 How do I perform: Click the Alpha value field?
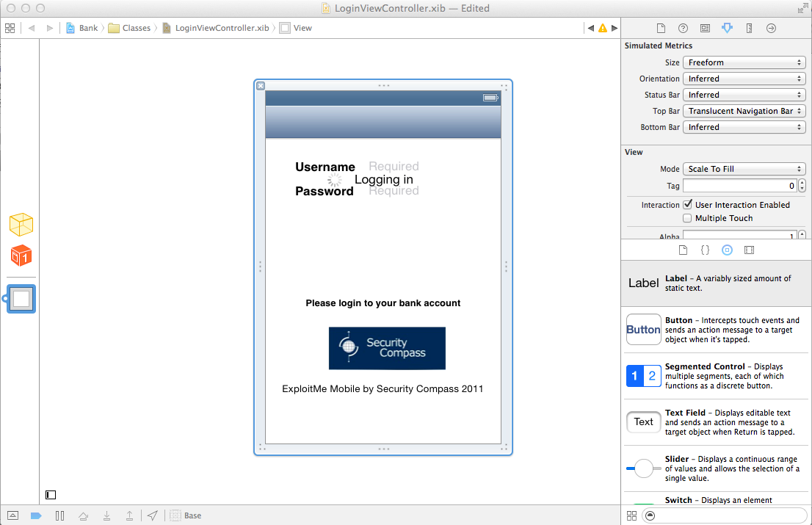(740, 236)
